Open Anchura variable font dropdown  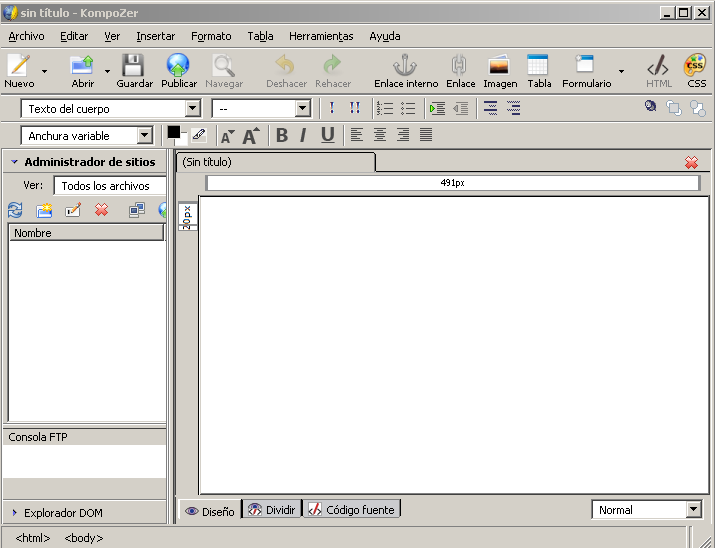point(87,135)
